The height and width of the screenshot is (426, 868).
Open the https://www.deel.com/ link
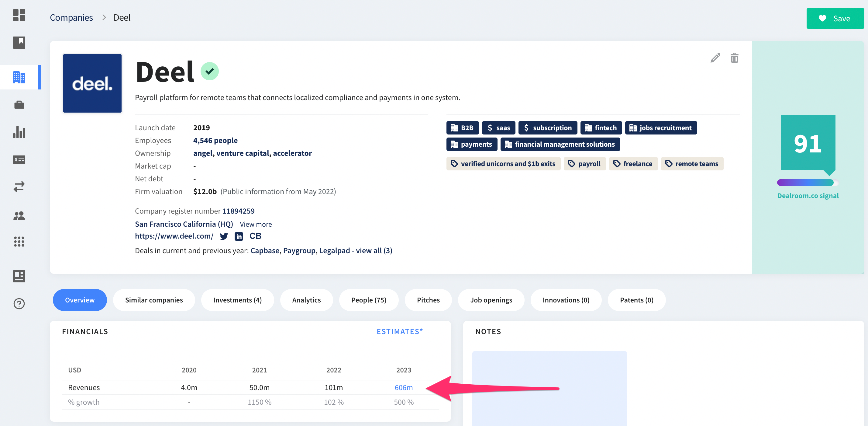click(x=174, y=236)
